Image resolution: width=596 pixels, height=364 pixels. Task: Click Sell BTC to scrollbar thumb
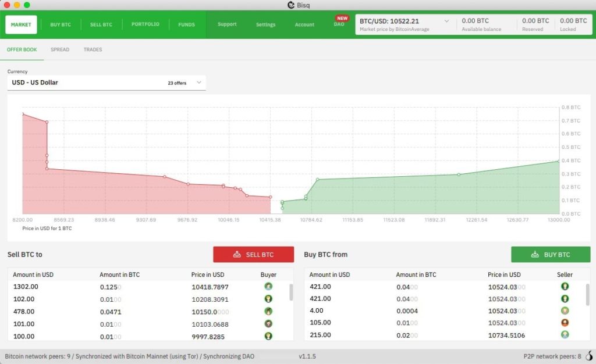pos(291,292)
